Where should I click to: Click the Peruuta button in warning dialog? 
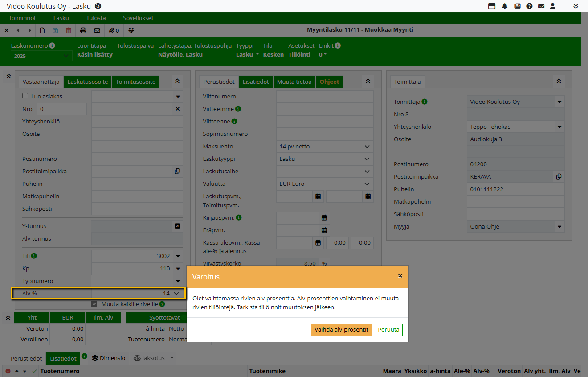point(388,330)
